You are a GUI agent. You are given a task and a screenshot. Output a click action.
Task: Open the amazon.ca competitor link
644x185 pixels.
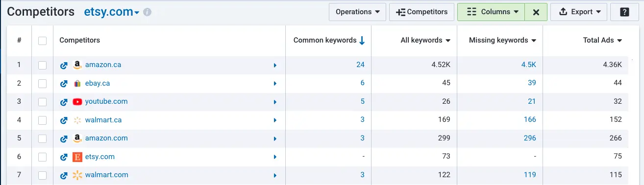click(103, 65)
